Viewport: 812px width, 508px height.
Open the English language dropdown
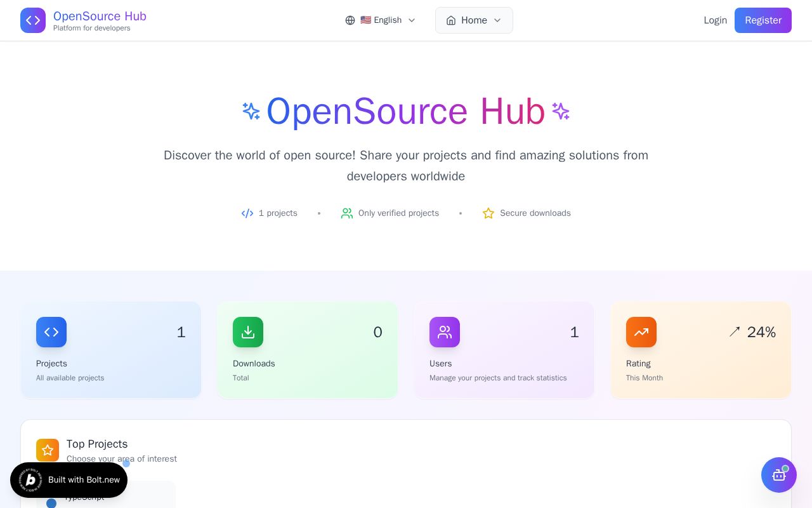pyautogui.click(x=381, y=20)
